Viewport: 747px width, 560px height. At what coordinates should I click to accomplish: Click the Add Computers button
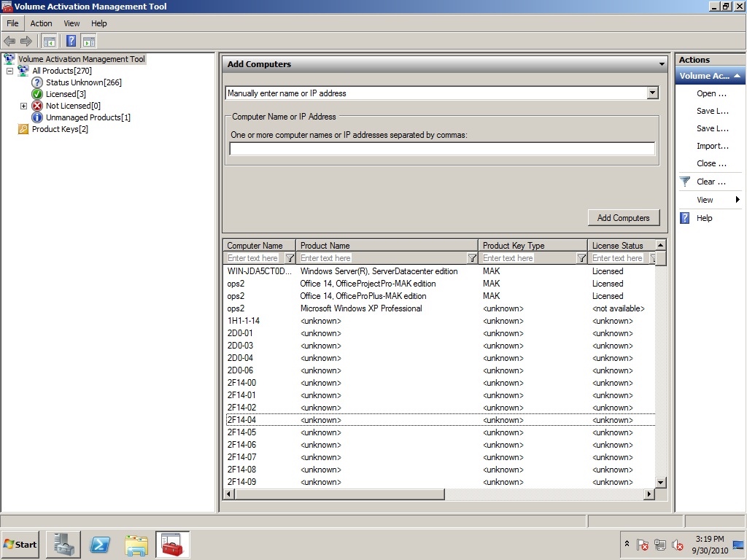tap(623, 217)
